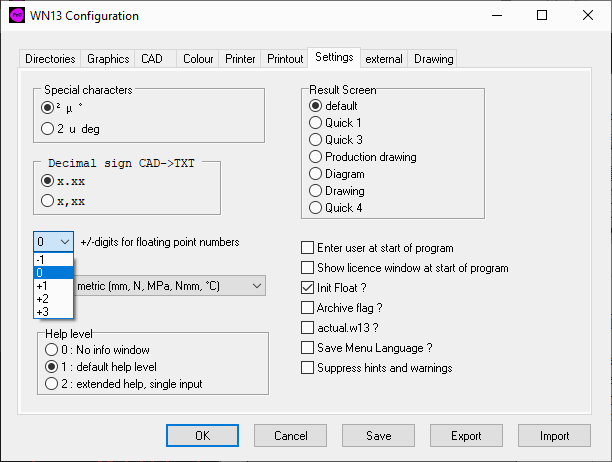Uncheck the Init Float checkbox
This screenshot has height=462, width=612.
pyautogui.click(x=309, y=288)
